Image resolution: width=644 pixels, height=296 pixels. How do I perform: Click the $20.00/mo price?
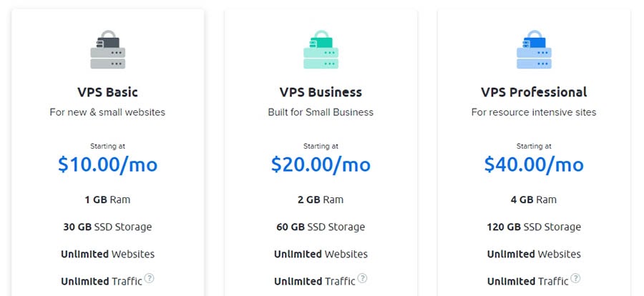tap(321, 164)
